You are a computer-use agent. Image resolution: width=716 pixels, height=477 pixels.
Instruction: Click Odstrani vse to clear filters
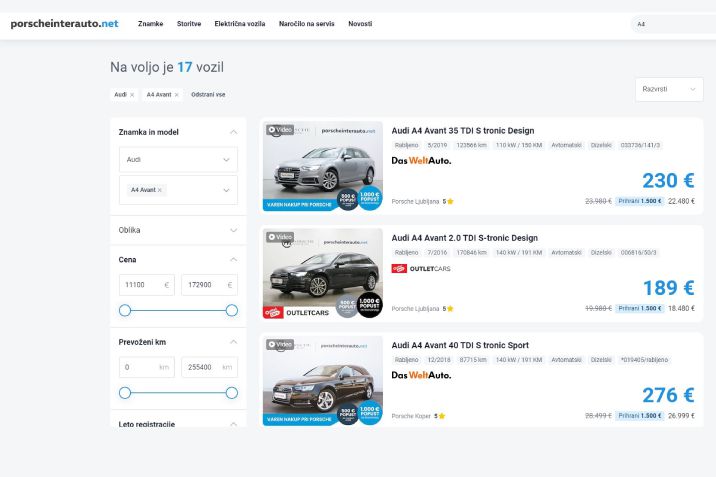[208, 94]
